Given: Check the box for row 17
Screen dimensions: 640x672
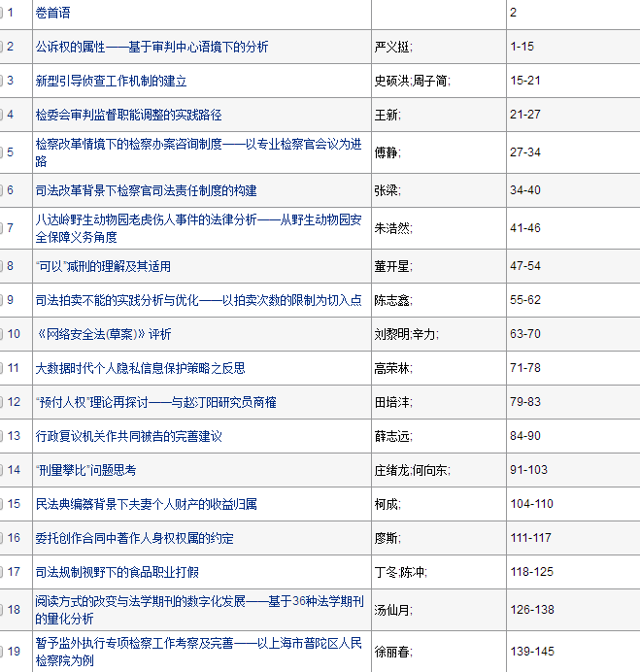Looking at the screenshot, I should click(x=2, y=572).
